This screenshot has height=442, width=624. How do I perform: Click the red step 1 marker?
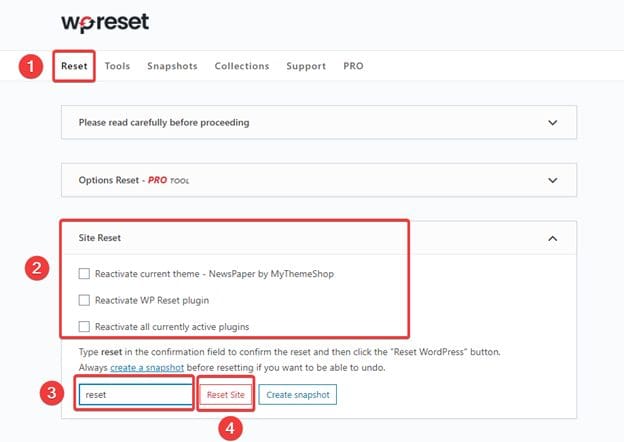pos(31,67)
